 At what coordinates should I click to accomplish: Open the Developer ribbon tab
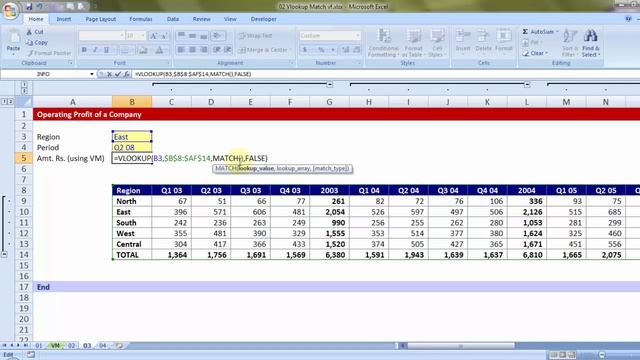pyautogui.click(x=264, y=19)
